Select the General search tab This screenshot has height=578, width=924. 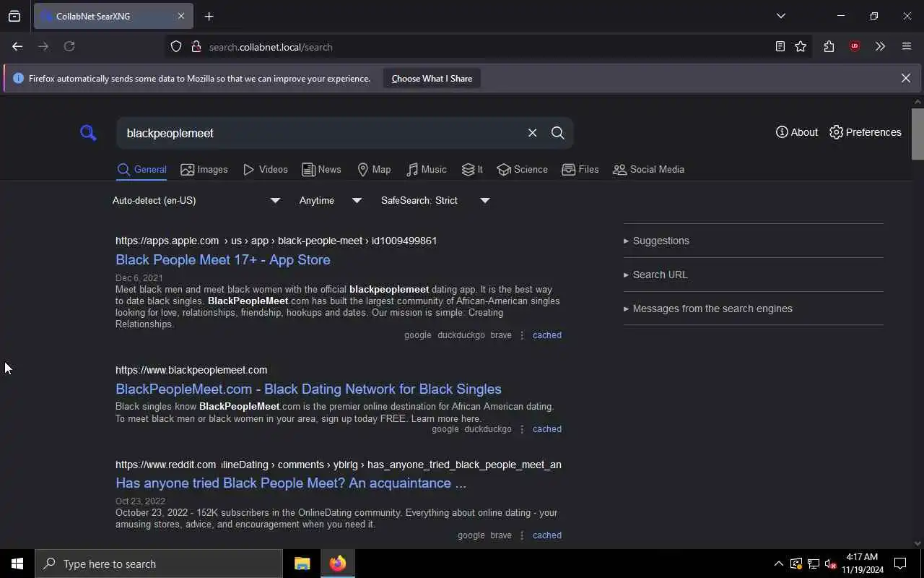(141, 170)
